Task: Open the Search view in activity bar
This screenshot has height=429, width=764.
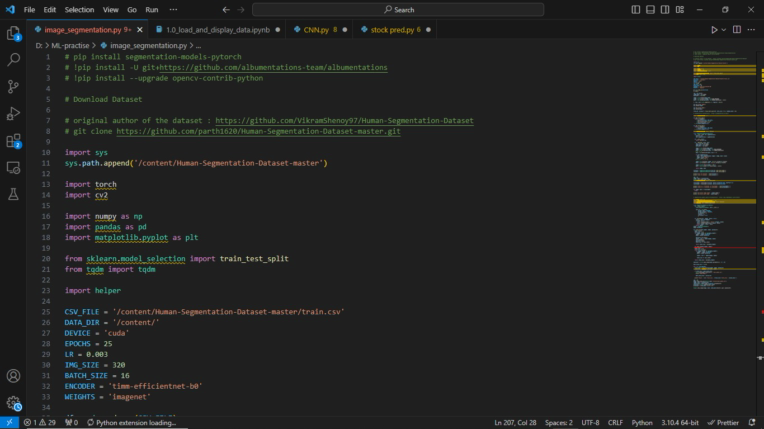Action: 13,60
